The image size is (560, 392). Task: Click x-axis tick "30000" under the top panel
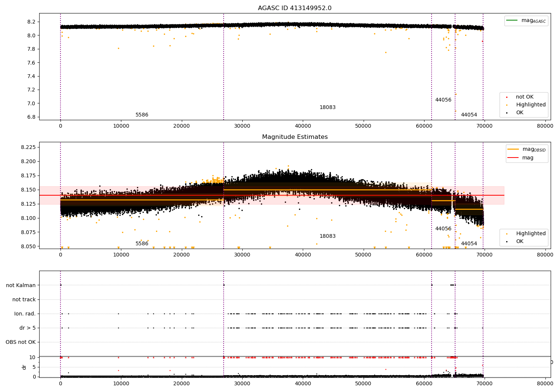click(x=242, y=126)
